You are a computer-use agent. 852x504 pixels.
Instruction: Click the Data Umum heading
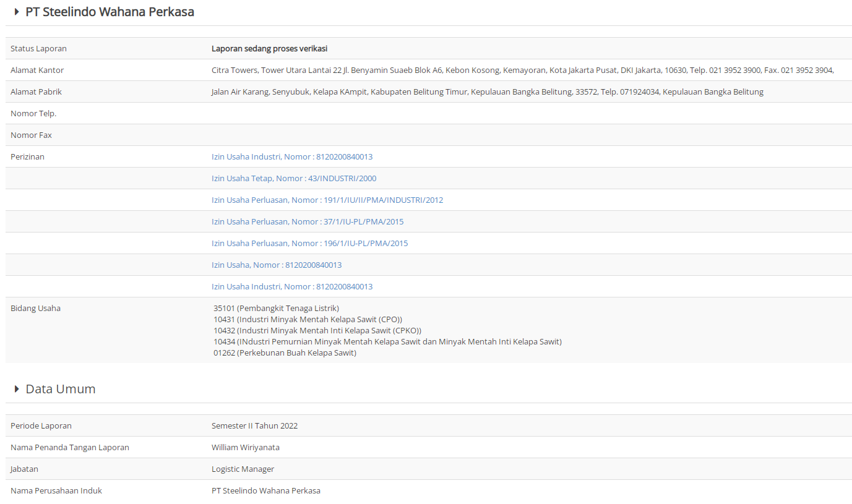point(61,389)
